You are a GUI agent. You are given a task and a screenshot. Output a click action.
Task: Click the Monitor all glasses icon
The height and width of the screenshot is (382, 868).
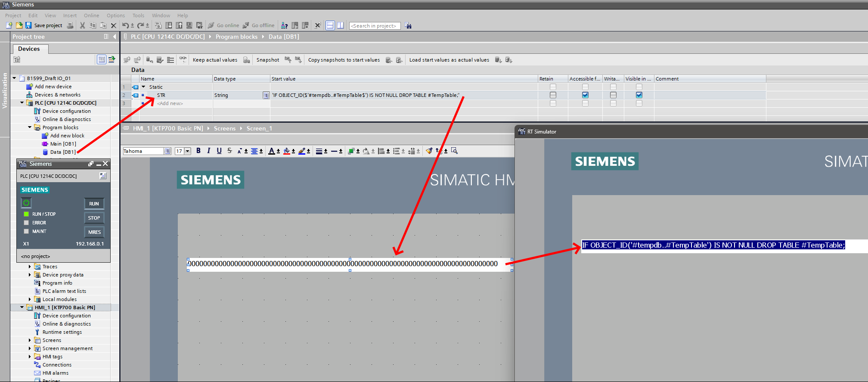pyautogui.click(x=183, y=59)
